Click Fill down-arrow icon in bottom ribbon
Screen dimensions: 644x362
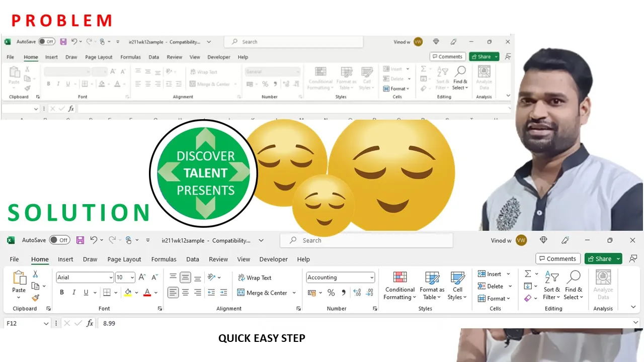pyautogui.click(x=528, y=286)
